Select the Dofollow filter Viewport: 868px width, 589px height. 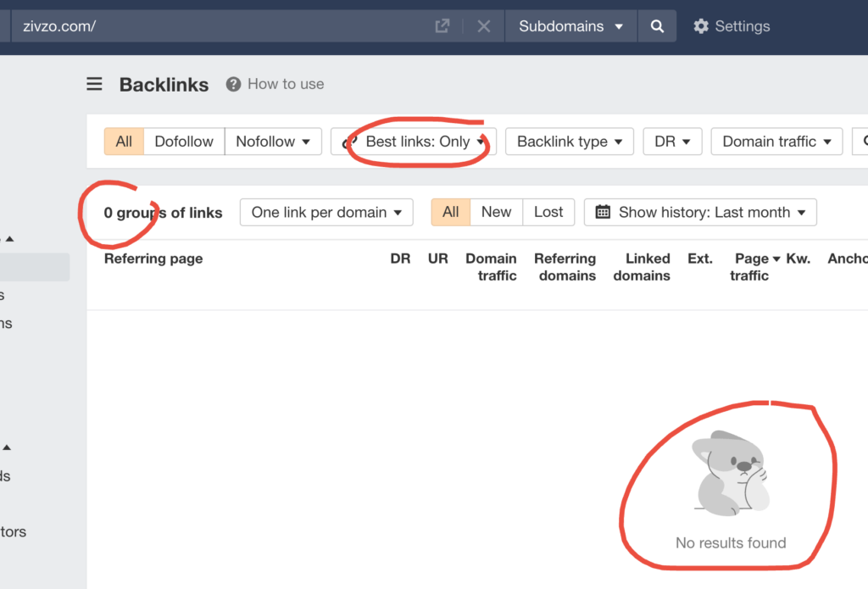(x=184, y=142)
